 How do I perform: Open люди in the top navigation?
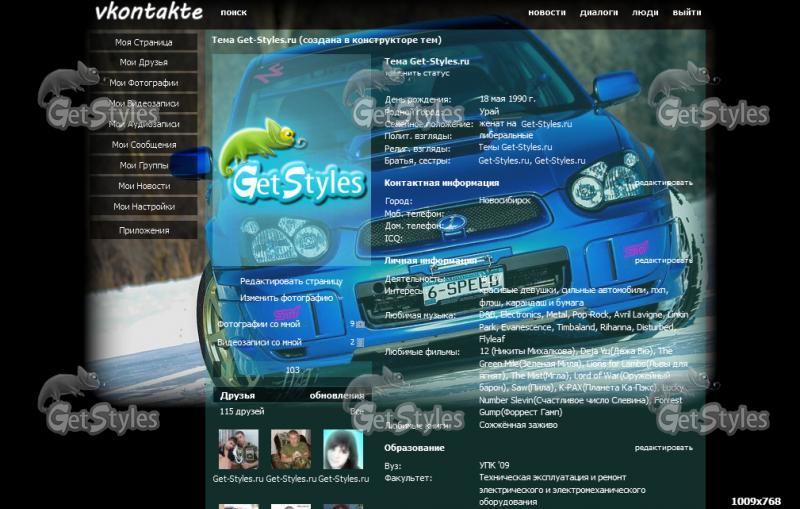click(645, 12)
